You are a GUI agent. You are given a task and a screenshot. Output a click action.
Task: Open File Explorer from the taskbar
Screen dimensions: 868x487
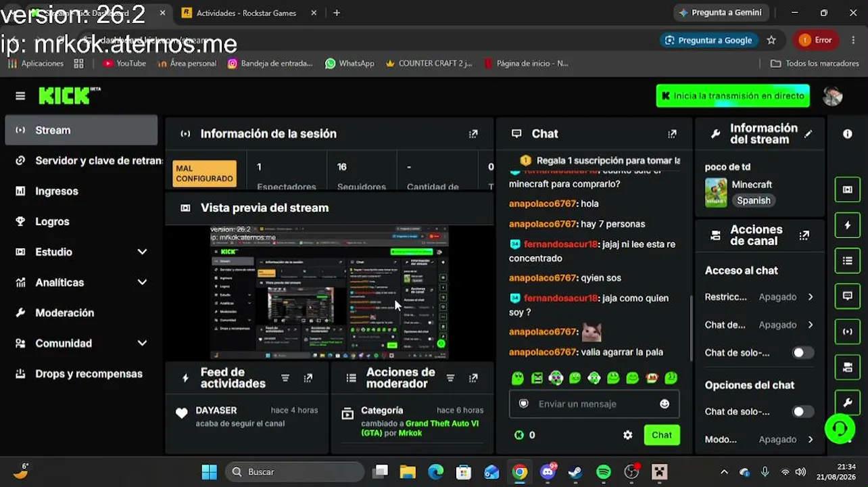click(407, 471)
